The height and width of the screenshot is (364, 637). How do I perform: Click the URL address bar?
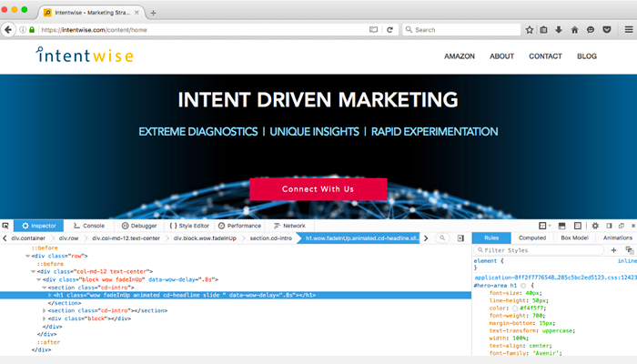pyautogui.click(x=203, y=30)
